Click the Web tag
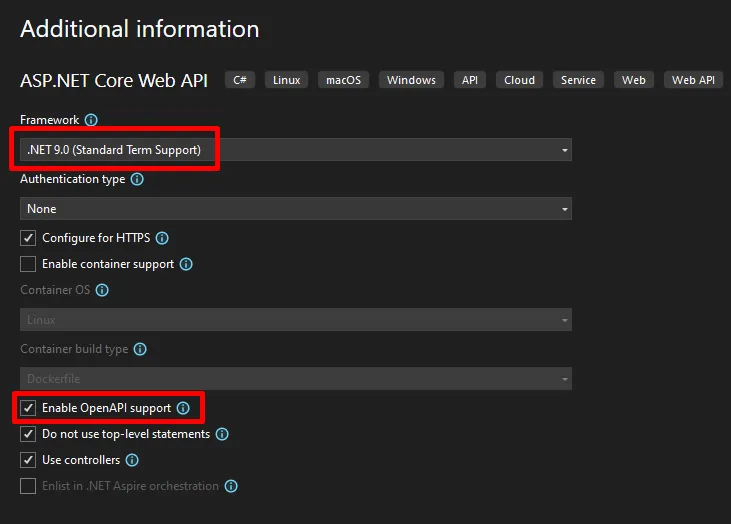The width and height of the screenshot is (731, 524). (634, 80)
